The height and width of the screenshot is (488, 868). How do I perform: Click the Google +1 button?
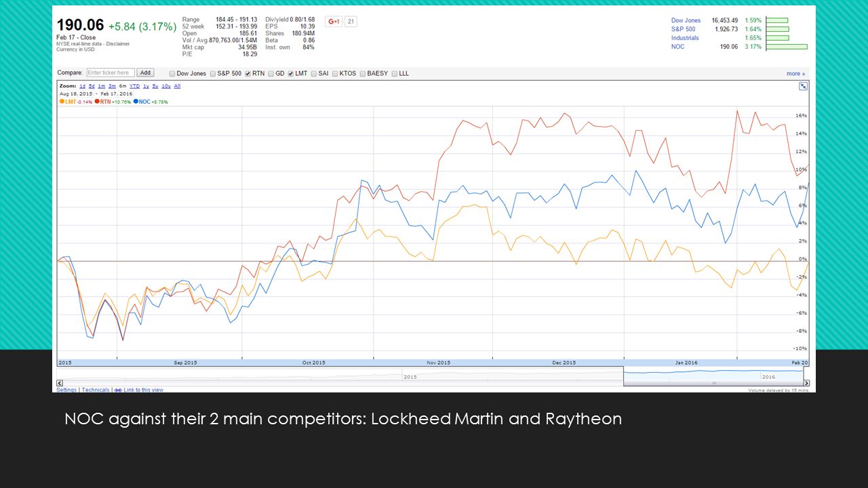334,22
